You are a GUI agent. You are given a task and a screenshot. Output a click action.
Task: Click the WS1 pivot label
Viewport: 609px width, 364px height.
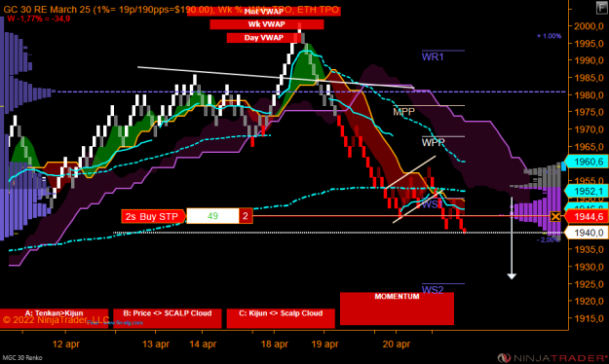coord(433,204)
